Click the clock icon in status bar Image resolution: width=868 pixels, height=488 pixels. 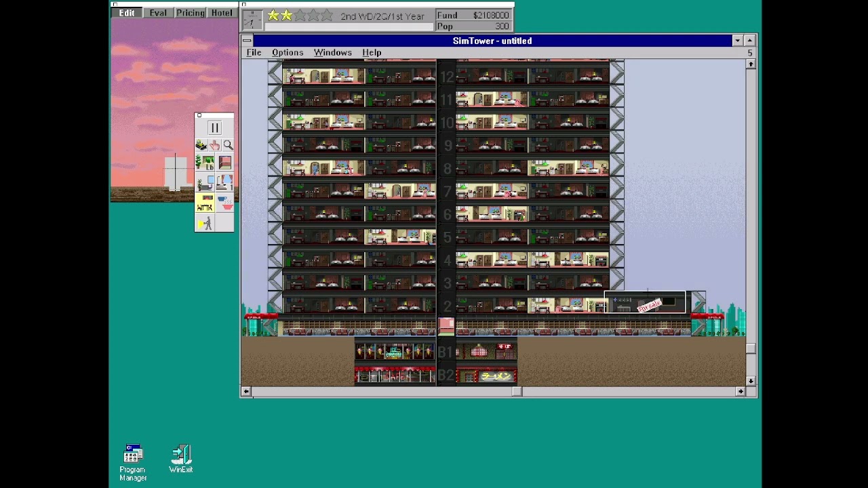click(252, 20)
